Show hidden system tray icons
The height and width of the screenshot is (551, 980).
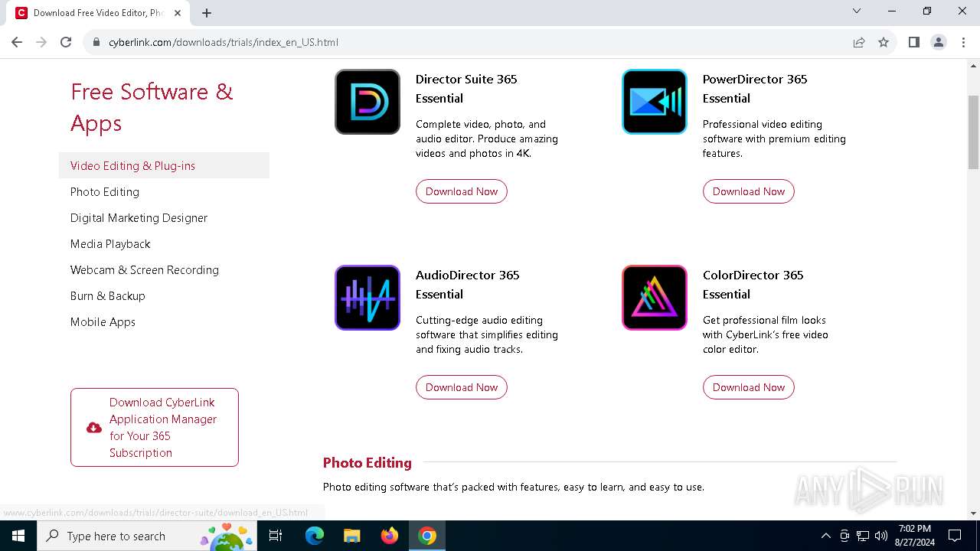point(825,536)
